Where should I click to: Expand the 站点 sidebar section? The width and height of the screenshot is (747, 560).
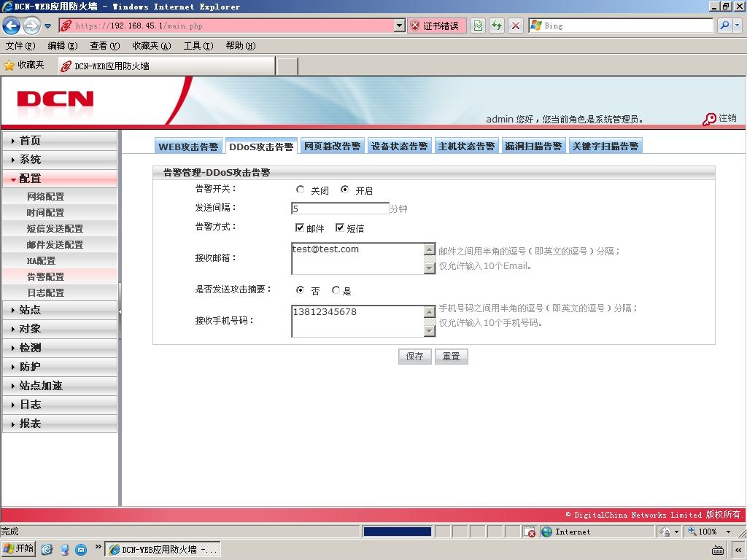coord(60,310)
